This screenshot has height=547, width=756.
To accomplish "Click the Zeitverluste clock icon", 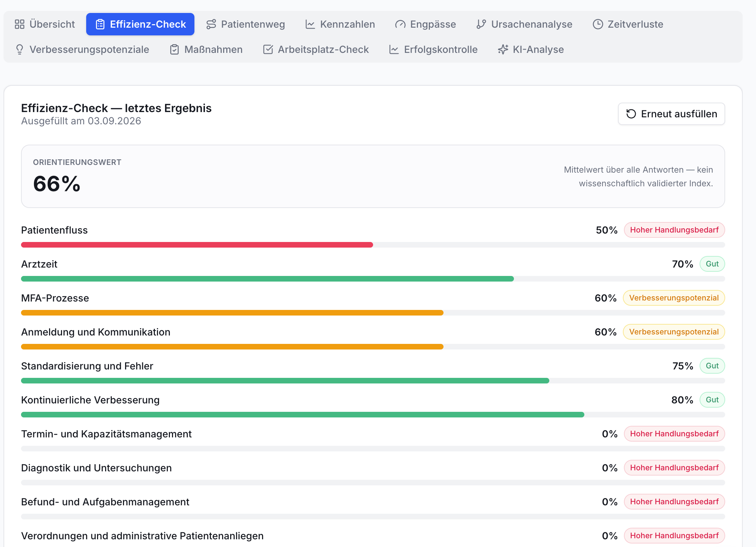I will (598, 24).
